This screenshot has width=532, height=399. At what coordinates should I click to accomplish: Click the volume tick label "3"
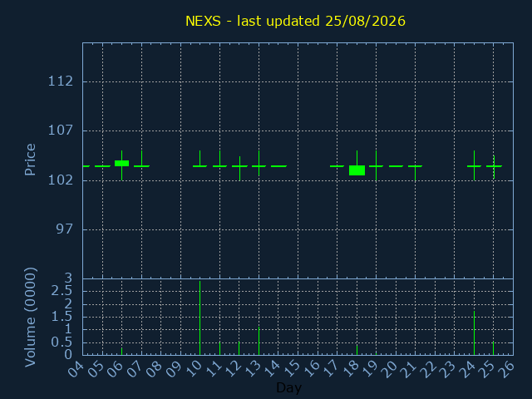[69, 278]
